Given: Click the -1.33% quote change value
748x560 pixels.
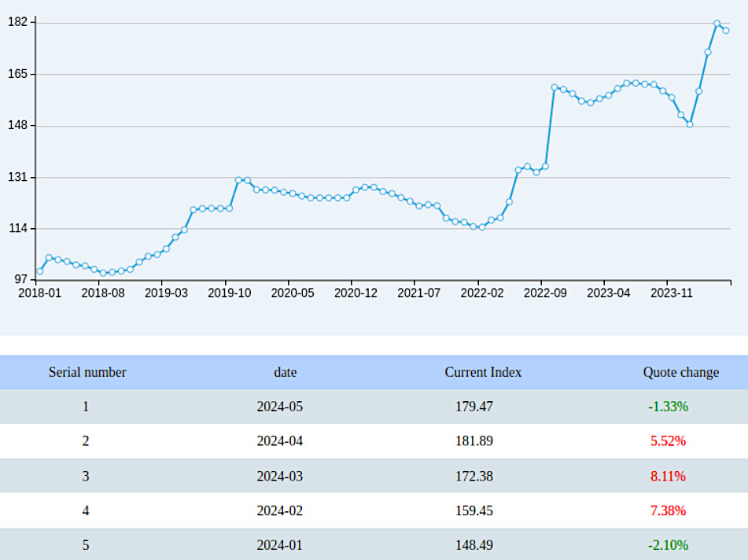Looking at the screenshot, I should [x=668, y=407].
